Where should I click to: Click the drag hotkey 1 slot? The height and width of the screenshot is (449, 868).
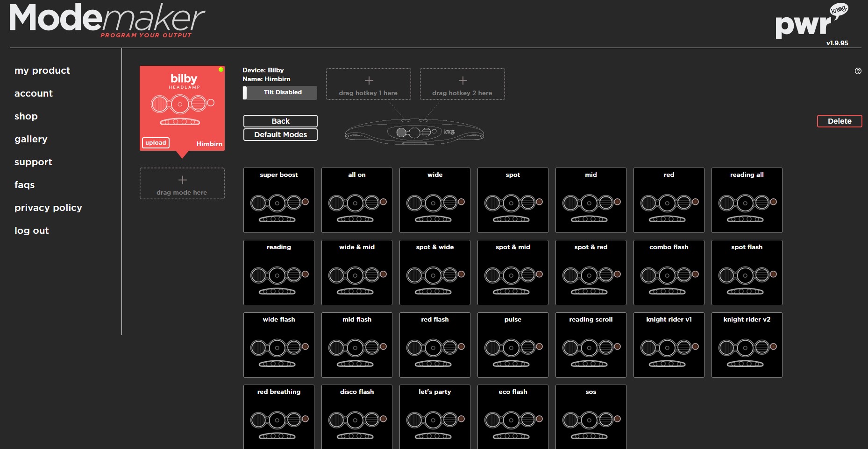coord(369,84)
